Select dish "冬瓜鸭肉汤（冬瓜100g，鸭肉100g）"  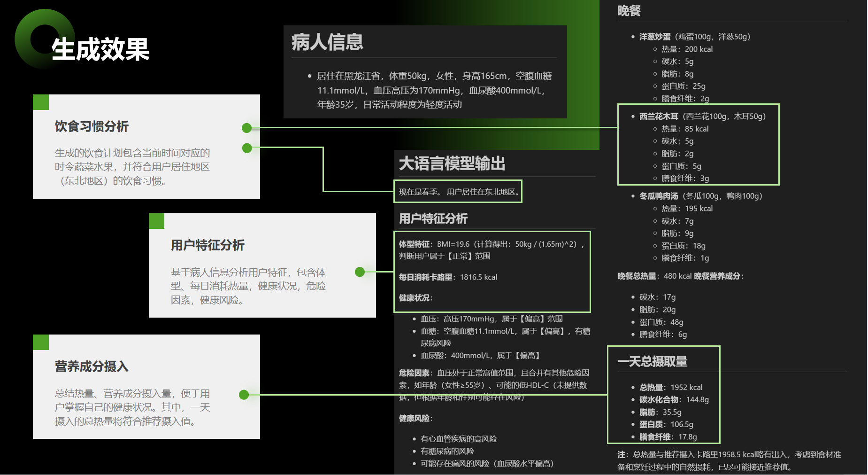pyautogui.click(x=702, y=196)
